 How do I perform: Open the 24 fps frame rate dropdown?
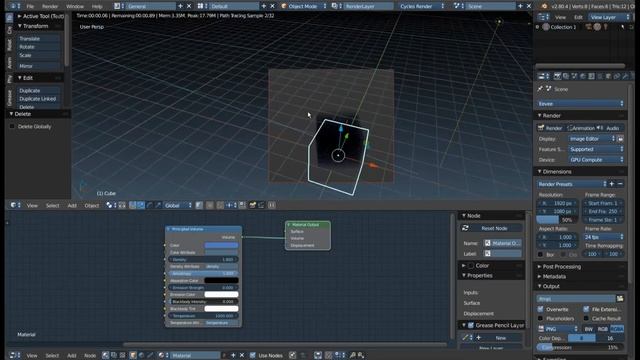[x=604, y=237]
